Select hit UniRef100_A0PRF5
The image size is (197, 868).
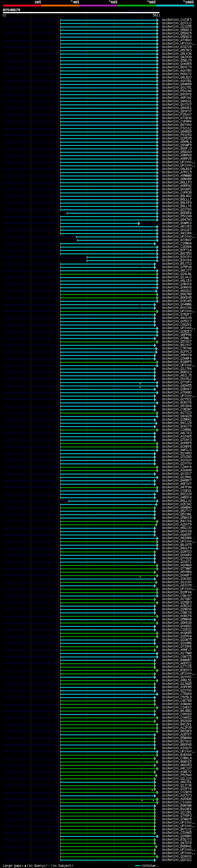point(176,443)
